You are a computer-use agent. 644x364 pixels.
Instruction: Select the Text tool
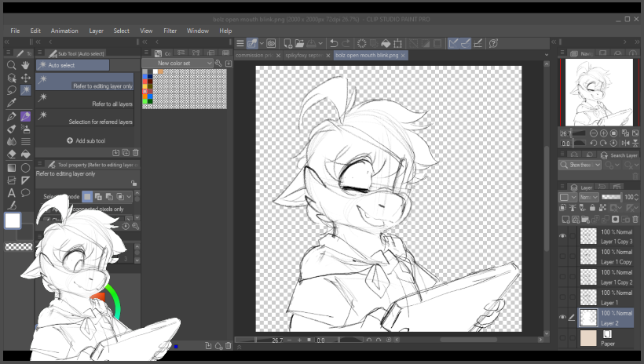[x=12, y=193]
